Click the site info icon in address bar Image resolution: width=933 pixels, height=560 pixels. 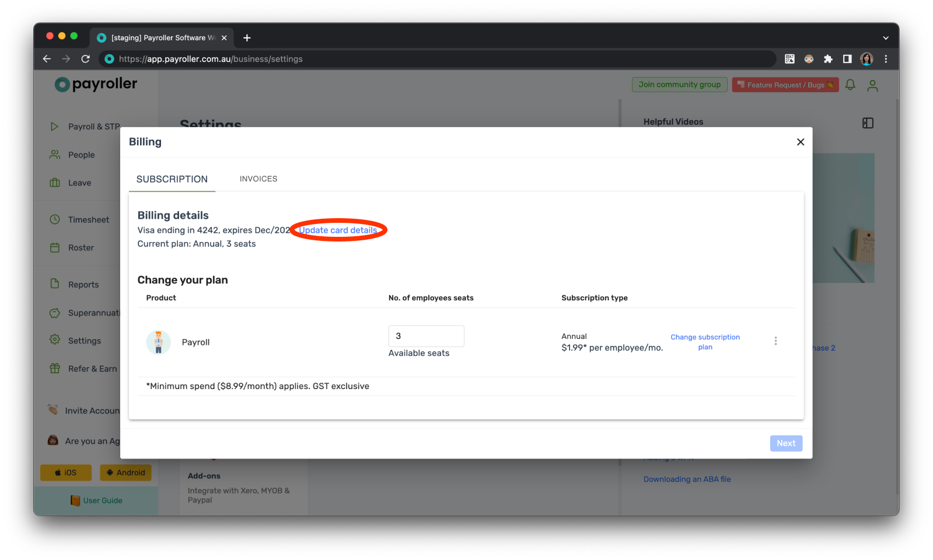109,59
